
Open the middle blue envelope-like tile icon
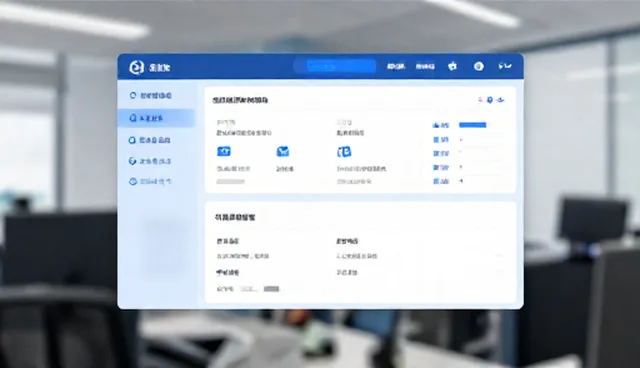click(282, 152)
